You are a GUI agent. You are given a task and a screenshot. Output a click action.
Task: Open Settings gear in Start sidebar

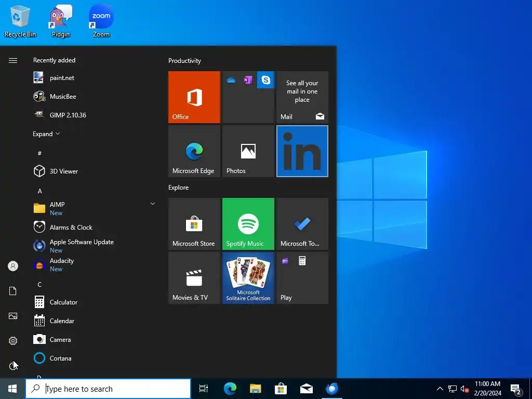point(13,341)
